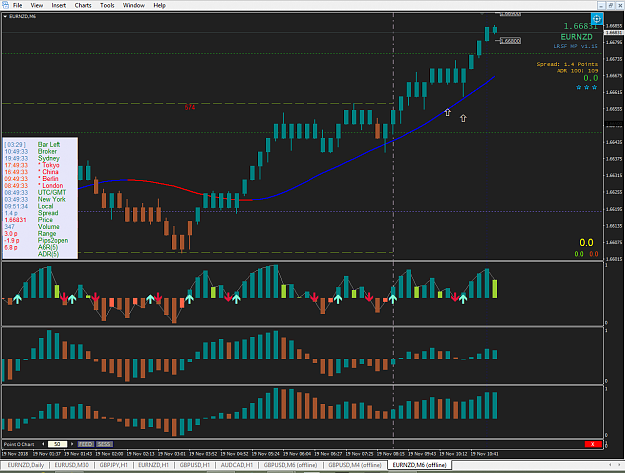625x473 pixels.
Task: Open the Window menu
Action: pos(134,5)
